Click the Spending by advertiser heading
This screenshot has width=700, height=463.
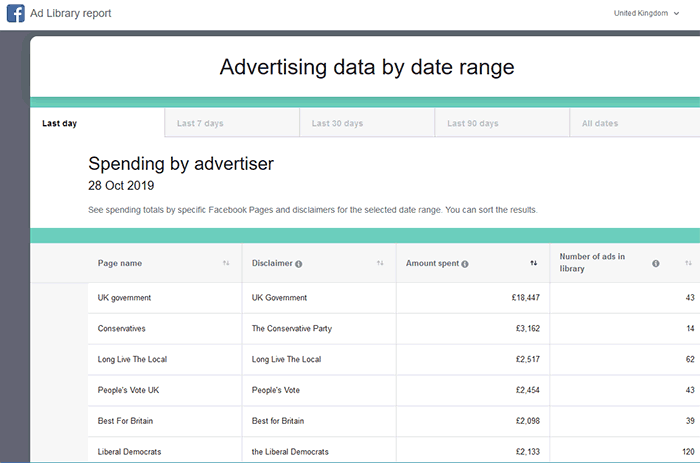click(181, 164)
